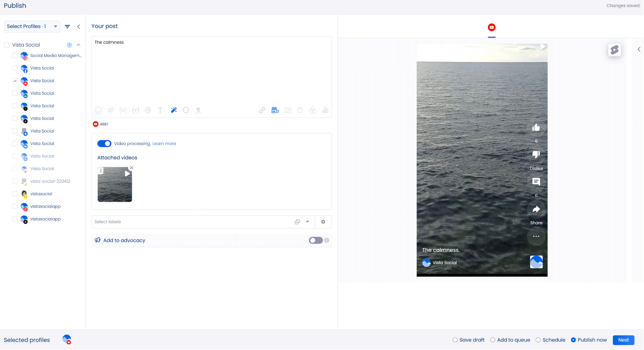Enable the Add to advocacy toggle
Image resolution: width=644 pixels, height=350 pixels.
click(x=315, y=240)
